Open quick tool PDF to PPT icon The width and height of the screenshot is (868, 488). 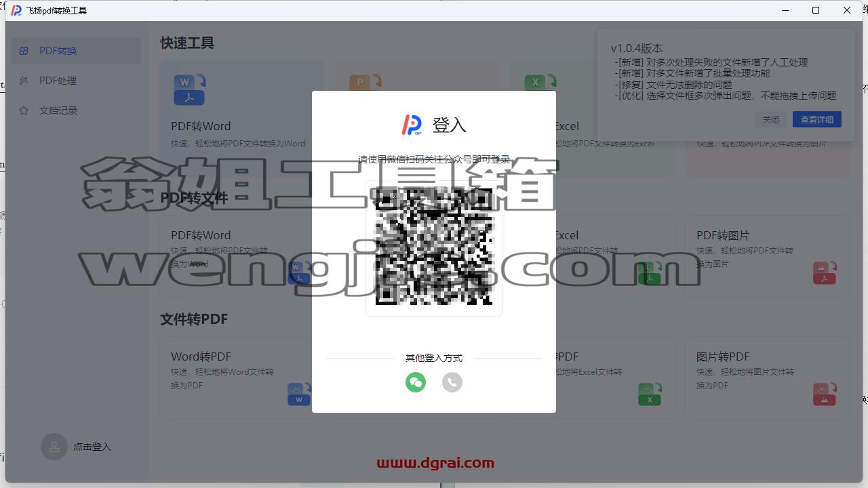(365, 83)
